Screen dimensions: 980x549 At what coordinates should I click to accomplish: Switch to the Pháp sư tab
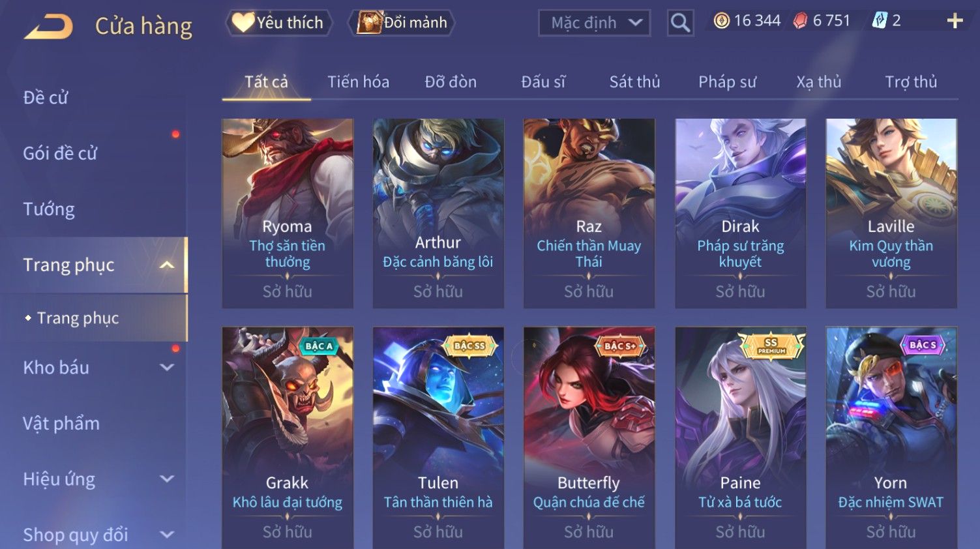[x=727, y=82]
